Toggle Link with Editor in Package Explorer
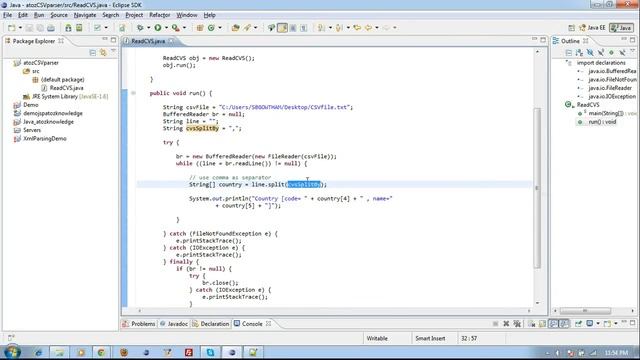The image size is (640, 360). [103, 53]
